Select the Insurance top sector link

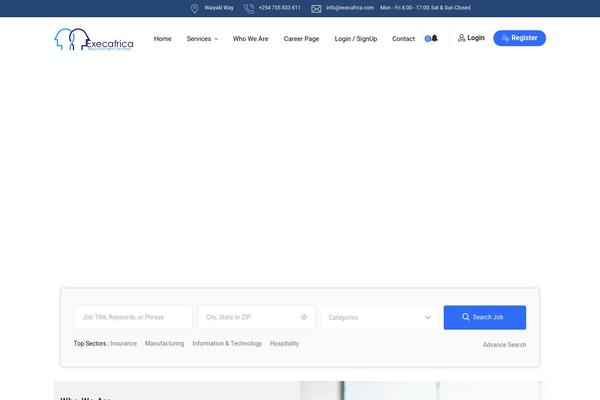pyautogui.click(x=124, y=343)
